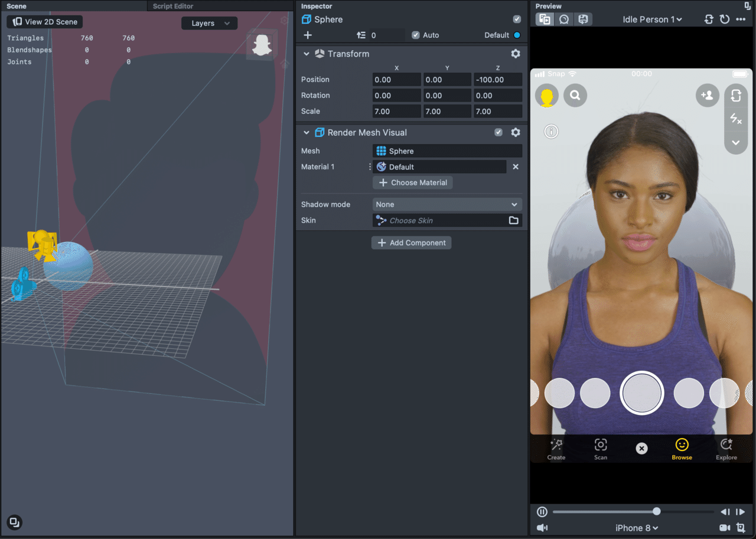Click the snapshot crop icon
The image size is (756, 539).
click(x=741, y=528)
